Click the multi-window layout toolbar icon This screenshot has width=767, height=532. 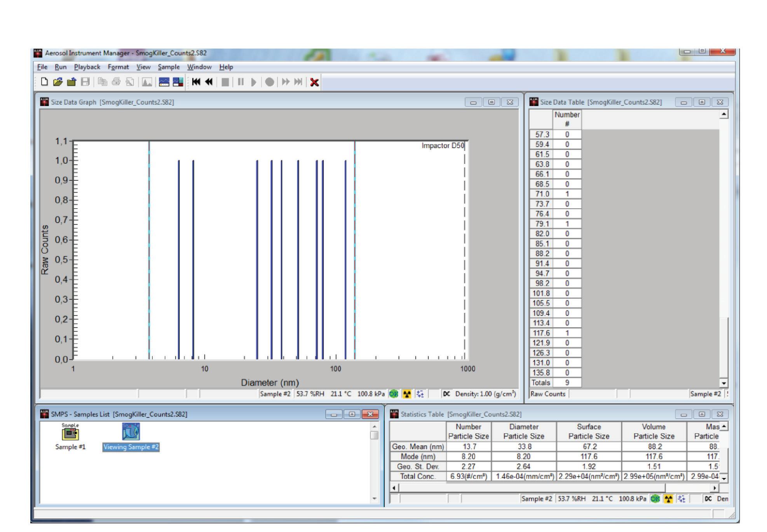(x=178, y=82)
